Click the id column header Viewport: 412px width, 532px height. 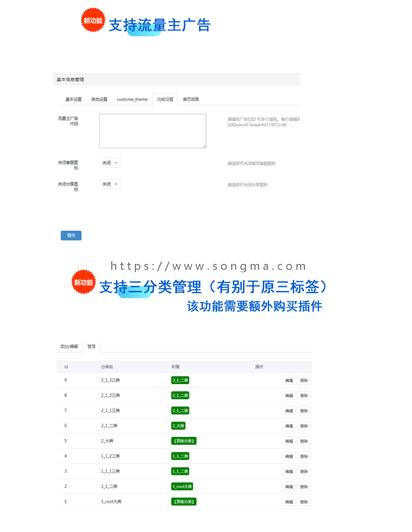tap(66, 367)
